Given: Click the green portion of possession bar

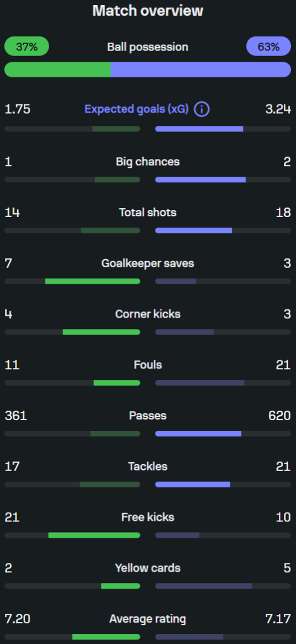Looking at the screenshot, I should (x=57, y=70).
